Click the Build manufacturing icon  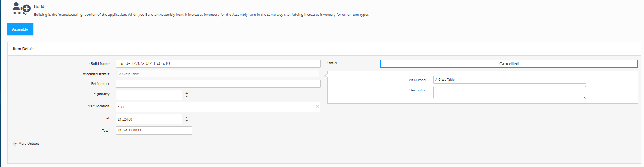21,9
